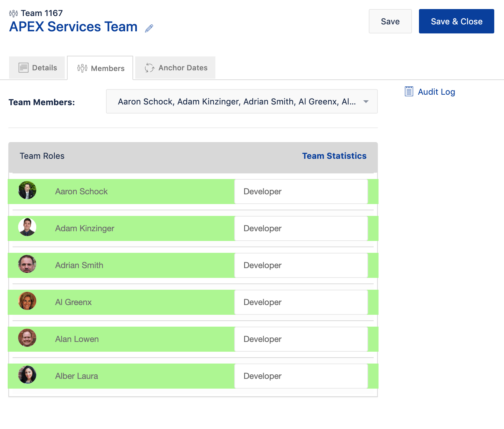This screenshot has width=504, height=429.
Task: Click Alan Lowen's profile avatar
Action: (x=27, y=338)
